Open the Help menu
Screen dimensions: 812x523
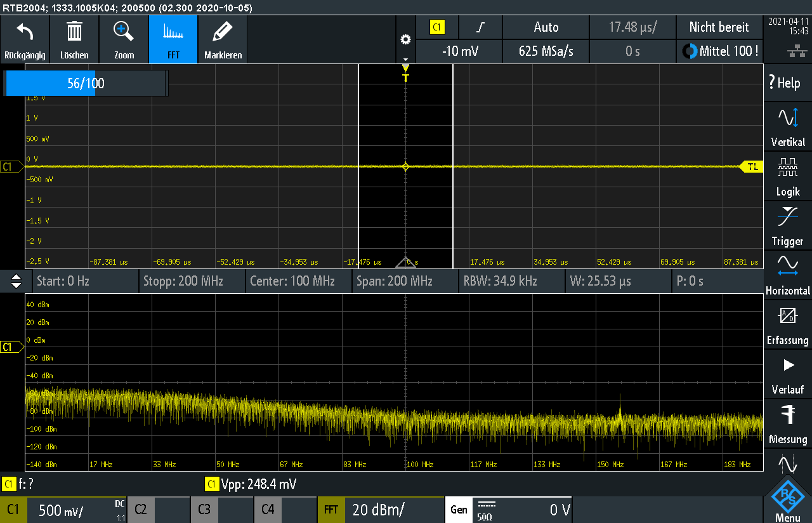pos(787,83)
